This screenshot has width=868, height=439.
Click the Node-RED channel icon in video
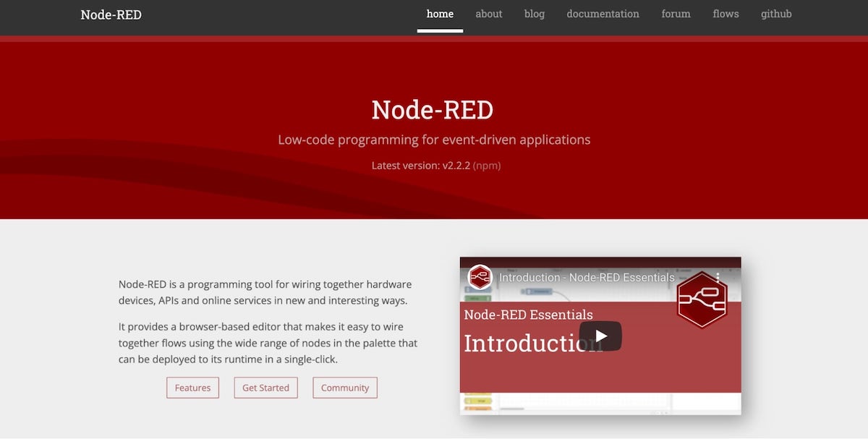pyautogui.click(x=480, y=277)
